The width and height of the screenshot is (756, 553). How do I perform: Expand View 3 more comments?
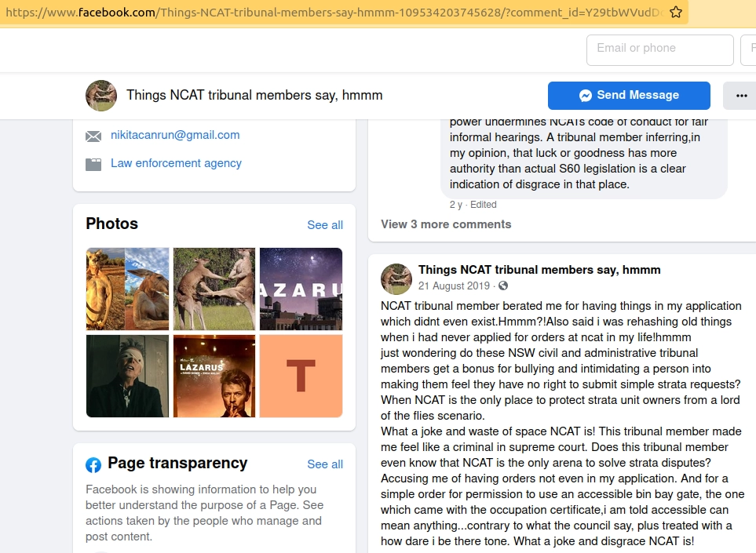click(x=446, y=224)
